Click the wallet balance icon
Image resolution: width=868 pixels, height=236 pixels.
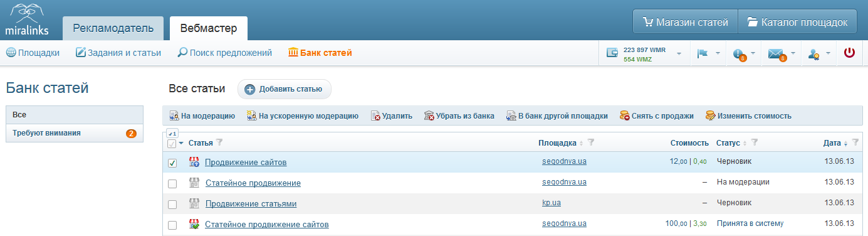pyautogui.click(x=612, y=54)
